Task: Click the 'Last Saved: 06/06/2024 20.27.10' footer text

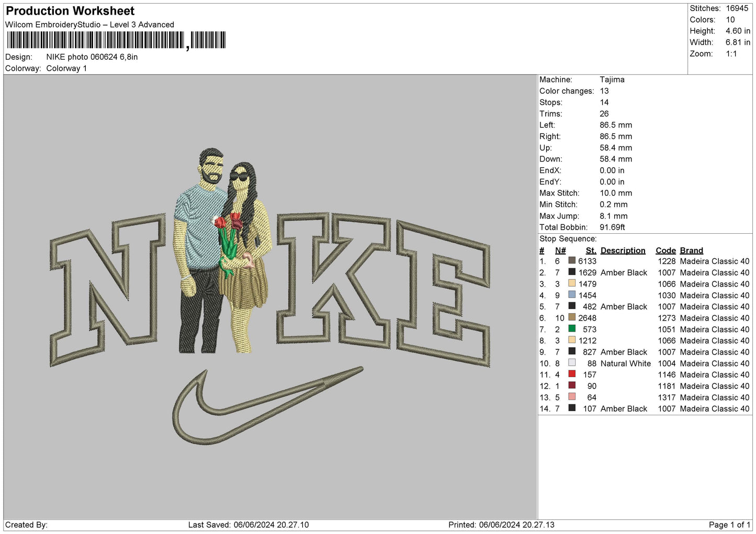Action: pos(249,525)
